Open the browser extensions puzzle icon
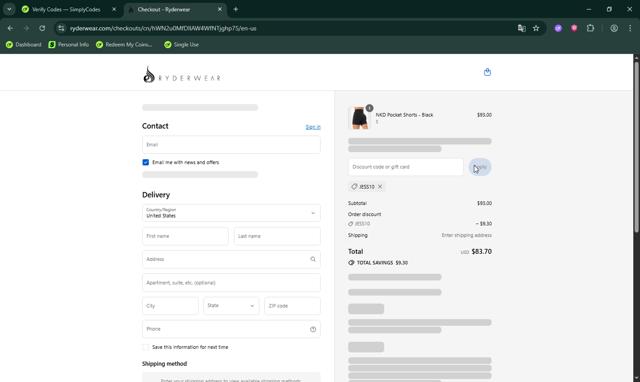 (x=590, y=28)
